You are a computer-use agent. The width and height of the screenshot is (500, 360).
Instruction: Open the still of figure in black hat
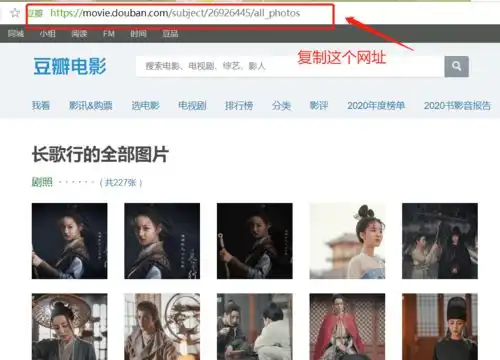pos(440,327)
